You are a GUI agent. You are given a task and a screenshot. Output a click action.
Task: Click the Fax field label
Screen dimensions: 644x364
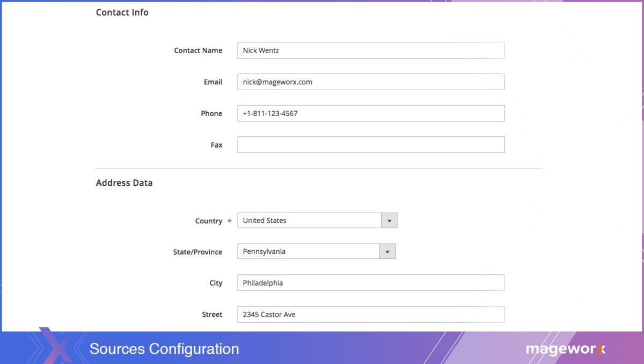(x=216, y=145)
